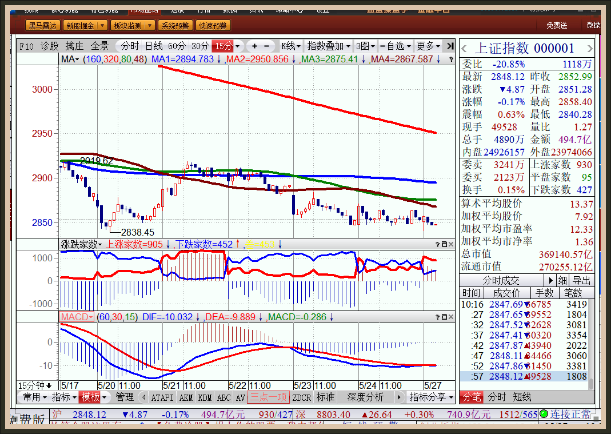
Task: Click the green 连接正常 status indicator
Action: click(544, 414)
